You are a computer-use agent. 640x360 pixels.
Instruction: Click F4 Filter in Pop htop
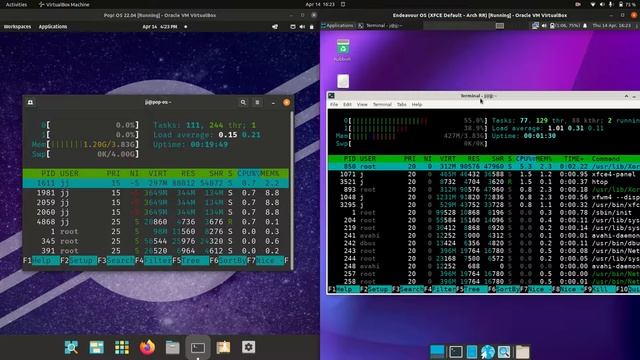pos(153,260)
